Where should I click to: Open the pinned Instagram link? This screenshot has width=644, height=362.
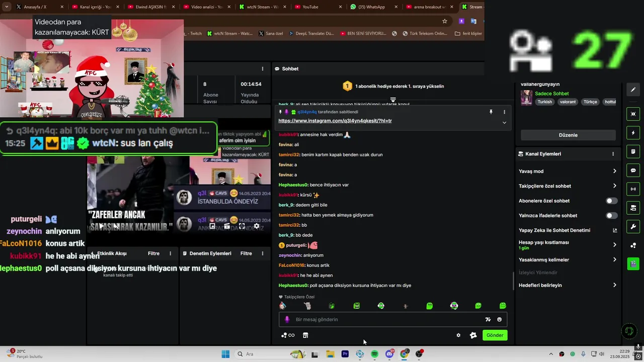click(335, 121)
